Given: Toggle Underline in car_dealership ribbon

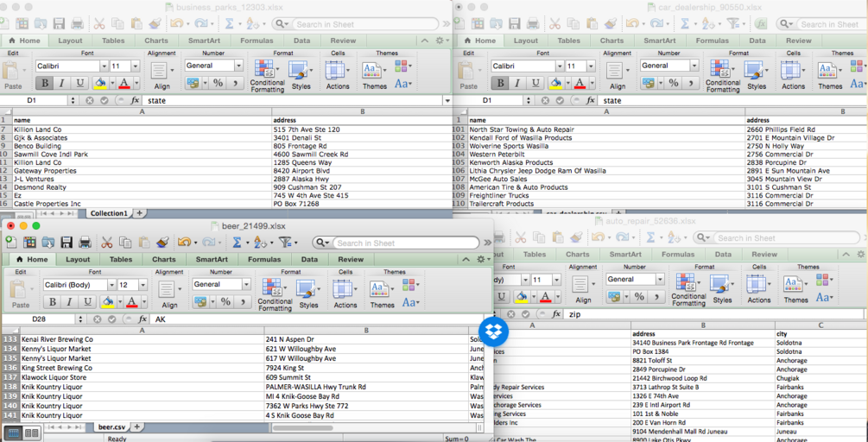Looking at the screenshot, I should click(535, 83).
